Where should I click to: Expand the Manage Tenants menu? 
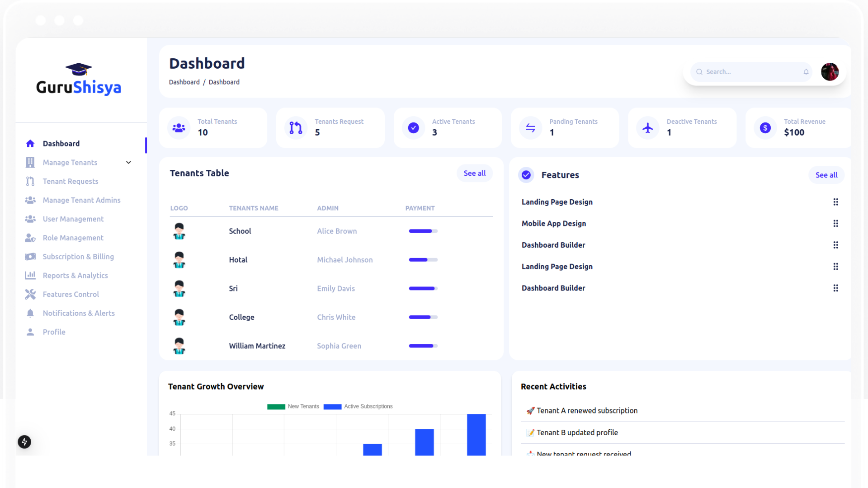(x=128, y=162)
